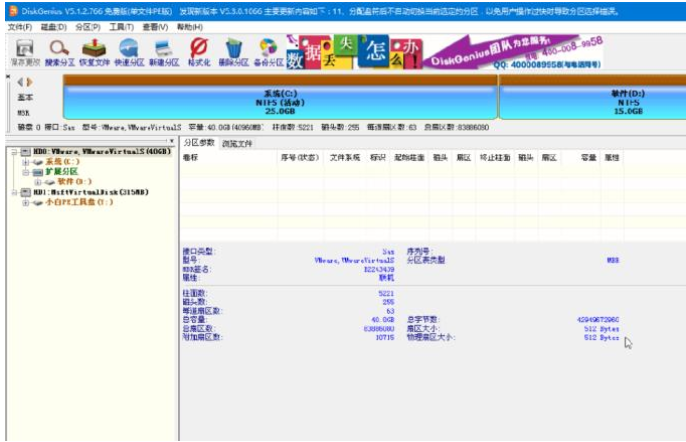Open the 分区(P) menu
The width and height of the screenshot is (686, 442).
[x=88, y=27]
